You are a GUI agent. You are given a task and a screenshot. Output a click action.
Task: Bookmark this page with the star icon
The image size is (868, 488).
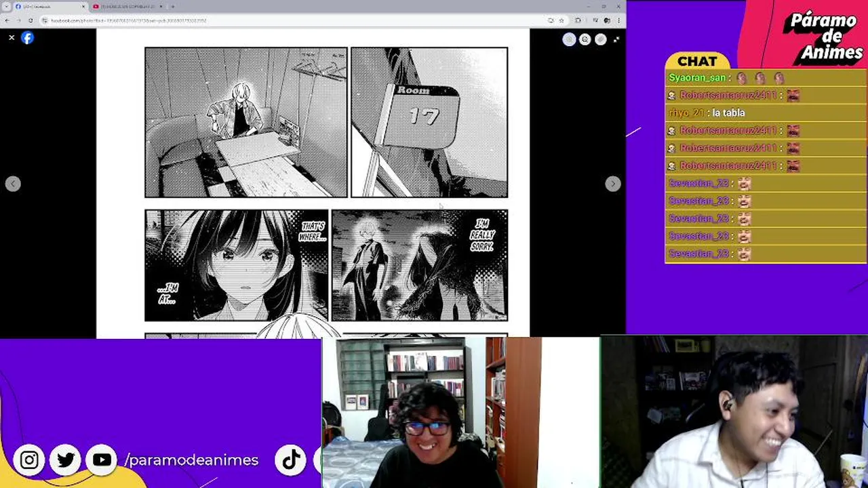click(561, 20)
